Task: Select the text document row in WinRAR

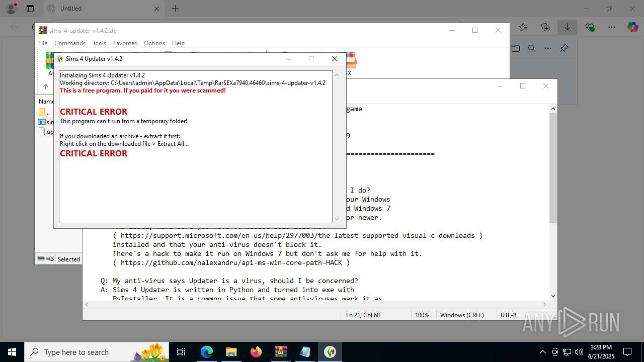Action: [46, 132]
